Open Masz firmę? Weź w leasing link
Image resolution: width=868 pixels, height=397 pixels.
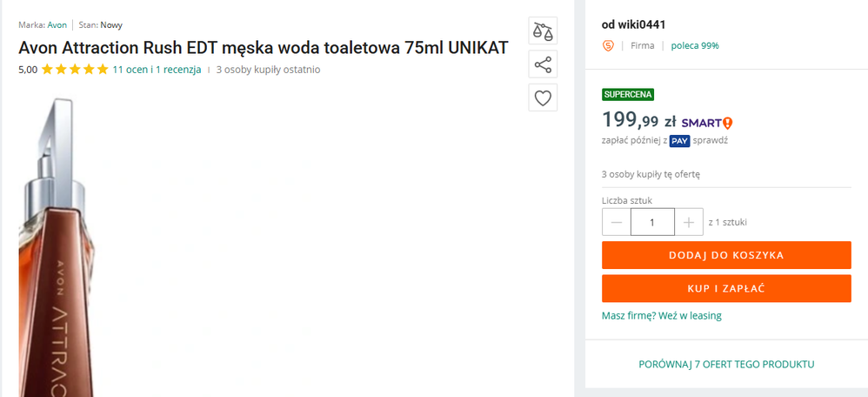coord(661,315)
